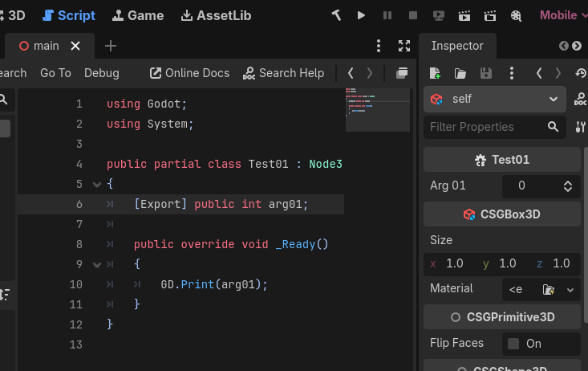The width and height of the screenshot is (588, 371).
Task: Save the edited resource floppy icon
Action: point(485,73)
